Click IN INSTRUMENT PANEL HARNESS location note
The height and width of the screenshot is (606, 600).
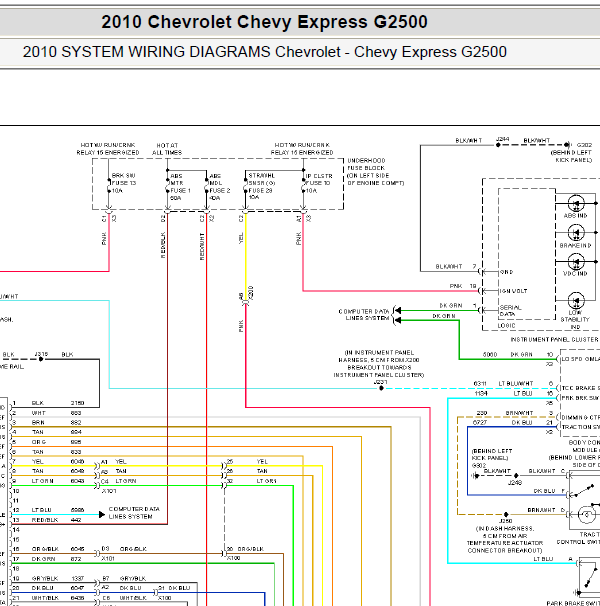point(379,364)
